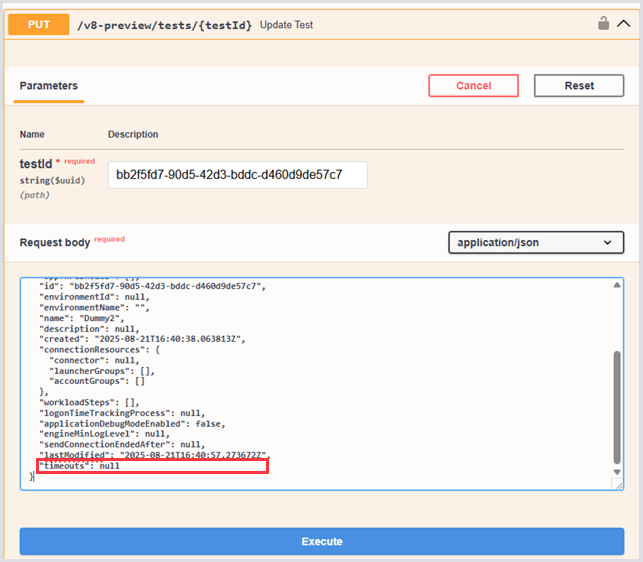The image size is (643, 562).
Task: Click the Update Test summary text
Action: point(286,24)
